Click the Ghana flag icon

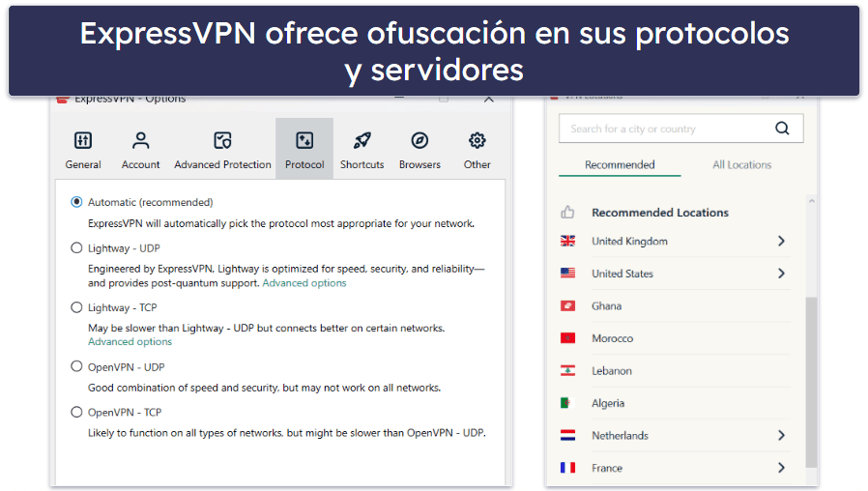(x=567, y=305)
